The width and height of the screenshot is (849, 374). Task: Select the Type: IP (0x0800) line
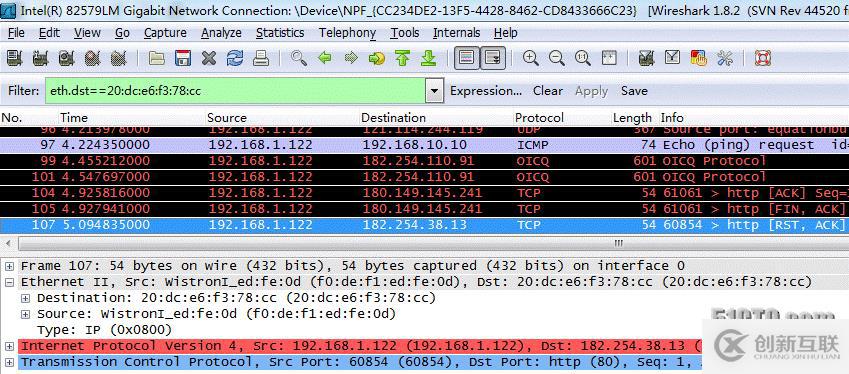coord(105,330)
